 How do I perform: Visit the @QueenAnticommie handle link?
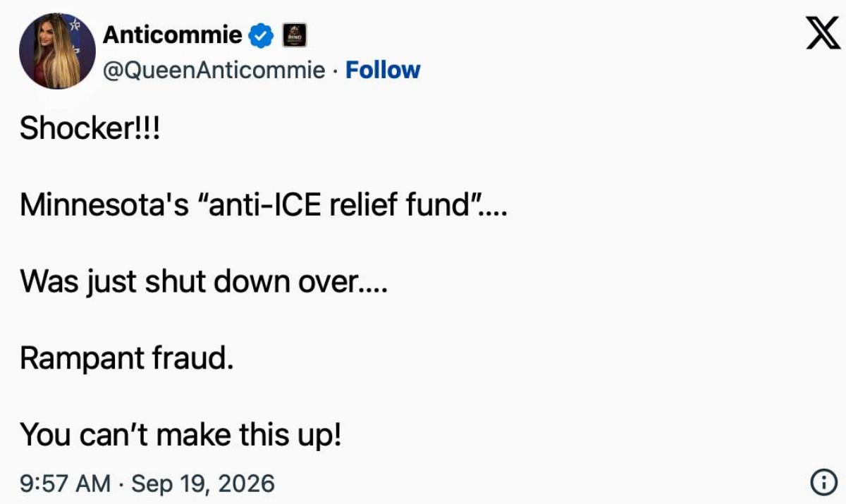214,70
